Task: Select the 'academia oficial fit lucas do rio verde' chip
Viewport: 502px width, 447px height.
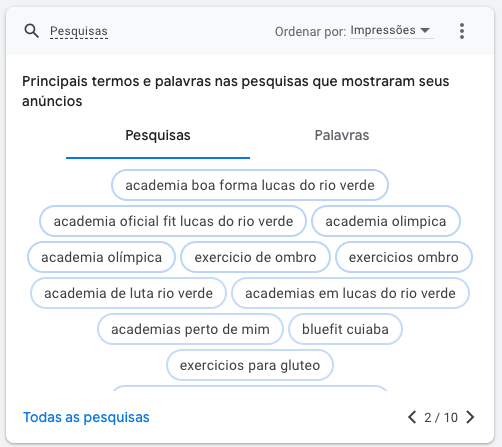Action: (x=173, y=221)
